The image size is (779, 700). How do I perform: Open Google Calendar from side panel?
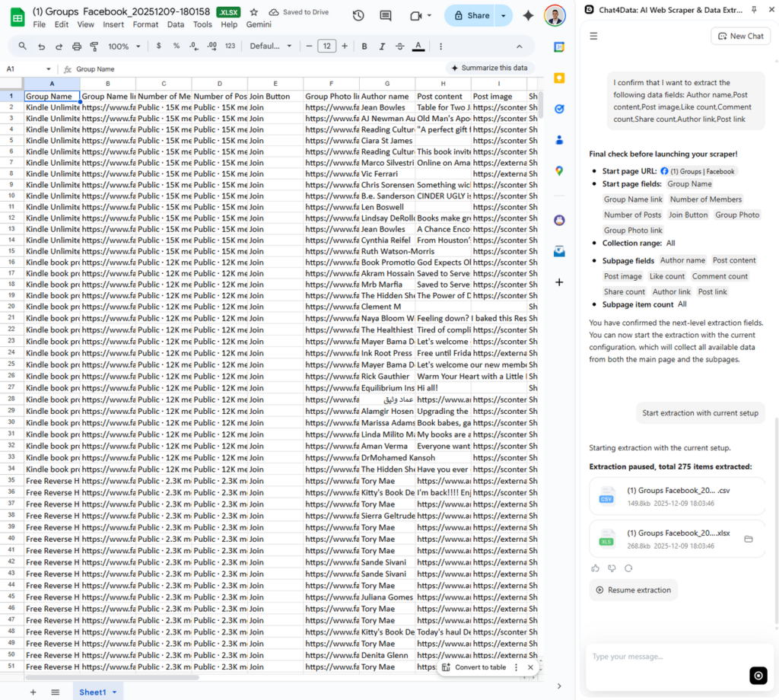[559, 47]
